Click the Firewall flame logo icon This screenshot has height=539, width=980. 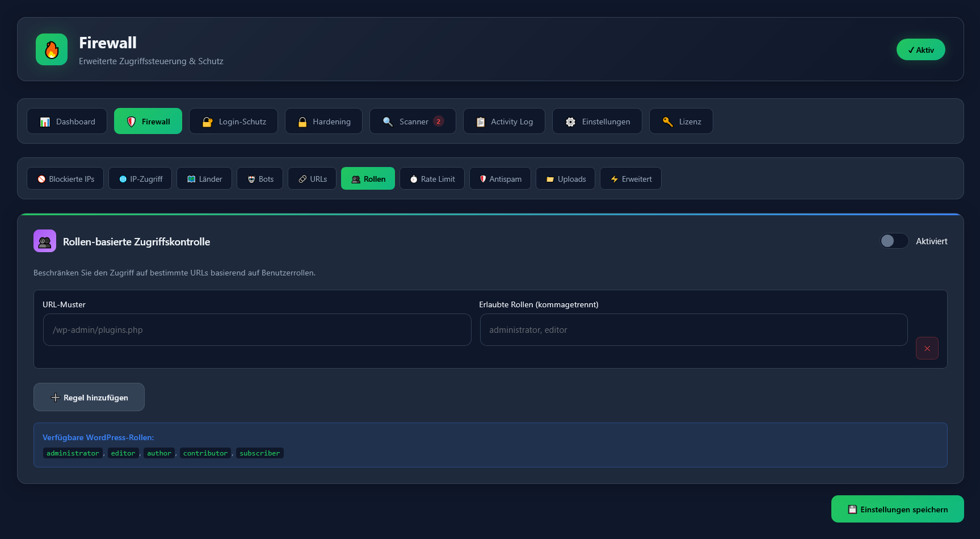pos(52,49)
